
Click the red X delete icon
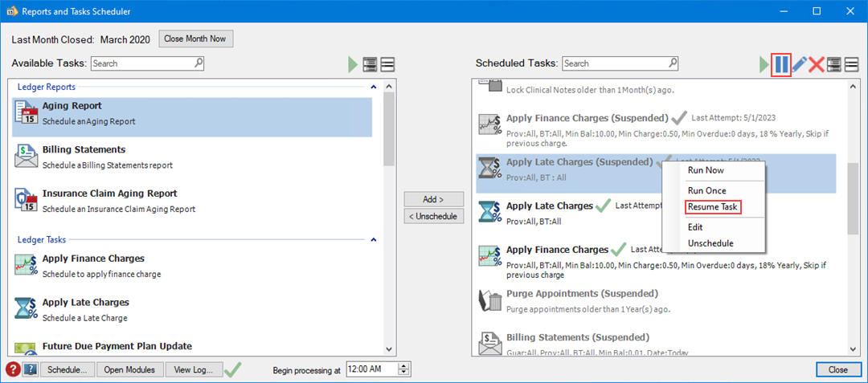pyautogui.click(x=817, y=64)
